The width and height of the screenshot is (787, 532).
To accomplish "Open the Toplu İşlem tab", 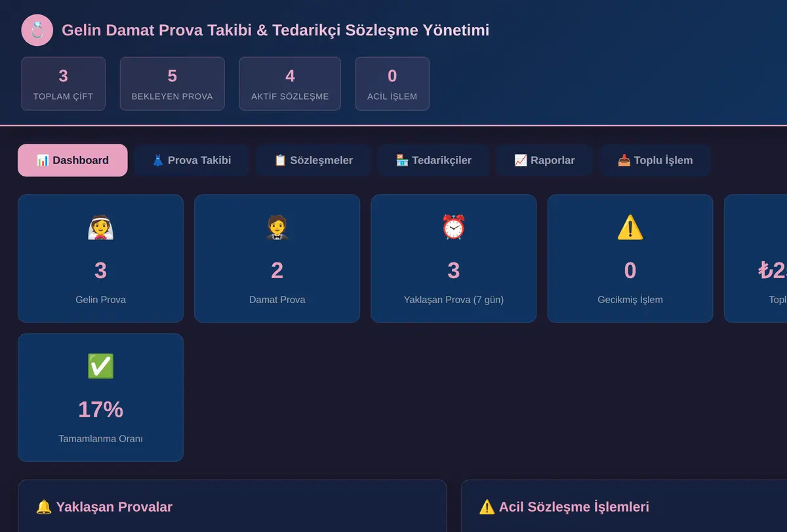I will [655, 160].
